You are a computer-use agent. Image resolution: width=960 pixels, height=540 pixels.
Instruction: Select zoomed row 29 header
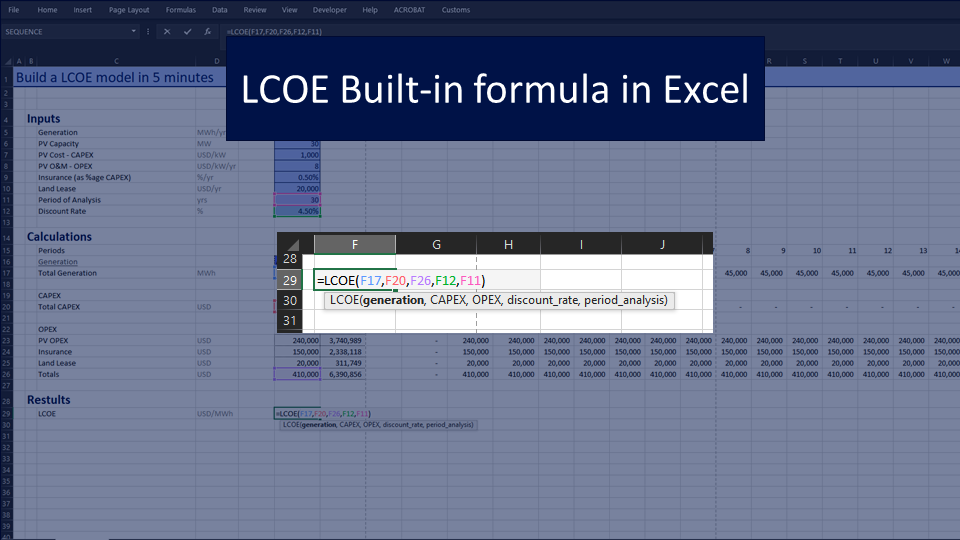click(x=290, y=280)
